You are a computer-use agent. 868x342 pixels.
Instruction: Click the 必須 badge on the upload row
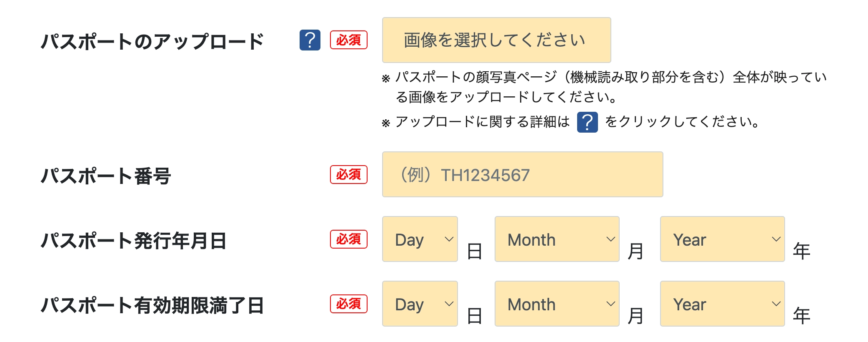tap(349, 40)
